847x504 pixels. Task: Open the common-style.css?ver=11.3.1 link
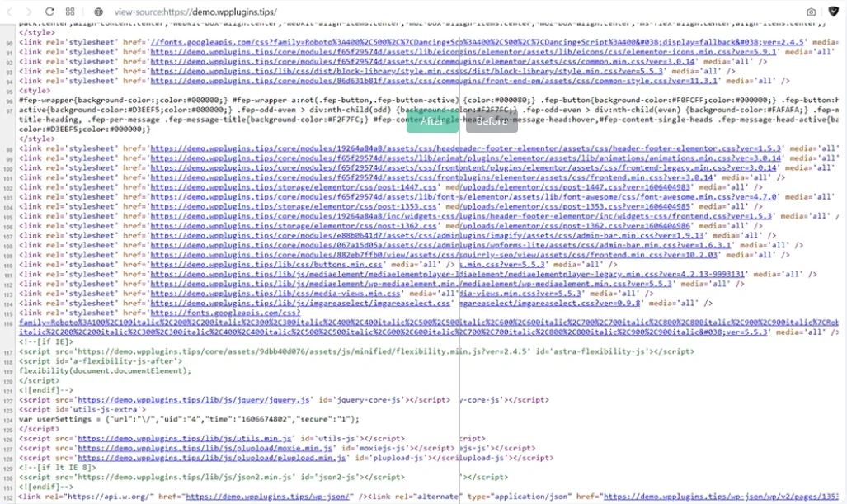tap(434, 81)
